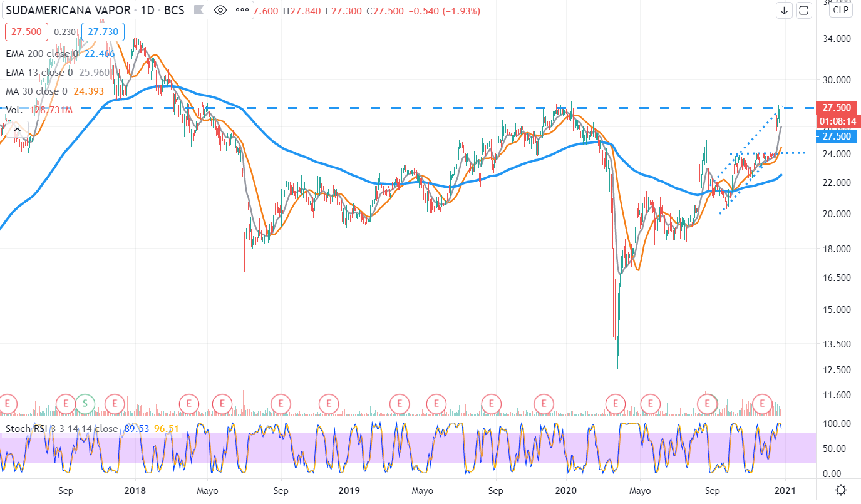This screenshot has height=504, width=861.
Task: Click the flag icon beside BCS
Action: pyautogui.click(x=198, y=10)
